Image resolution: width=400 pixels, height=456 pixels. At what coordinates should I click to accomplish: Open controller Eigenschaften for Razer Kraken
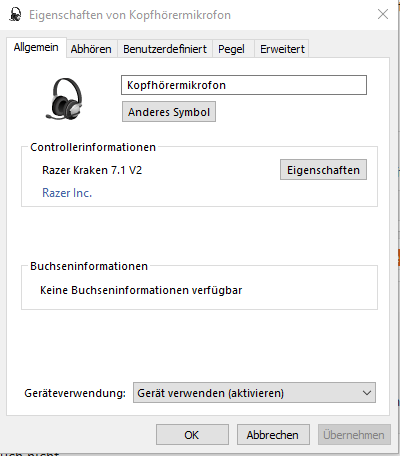click(323, 170)
